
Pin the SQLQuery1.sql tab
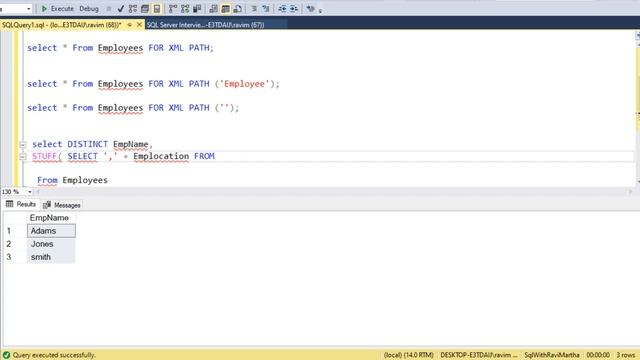point(129,25)
